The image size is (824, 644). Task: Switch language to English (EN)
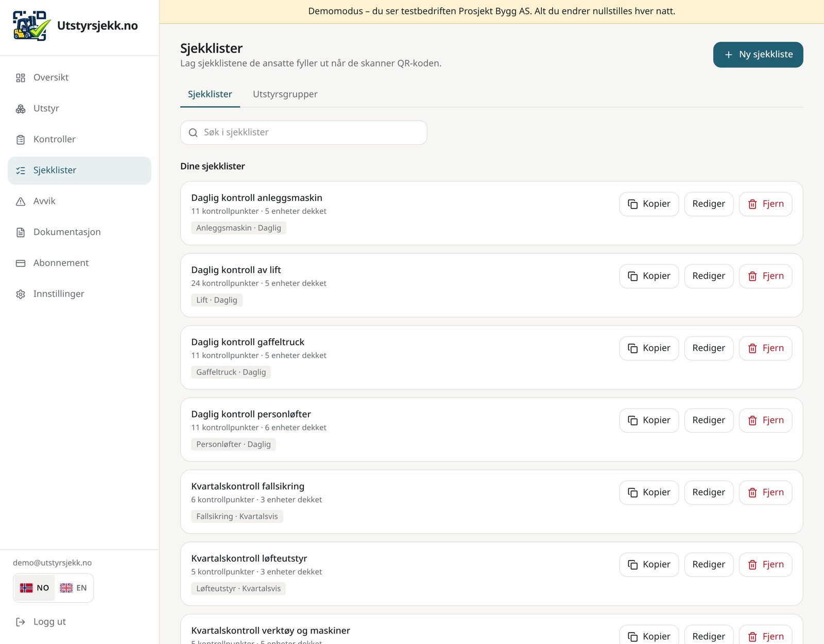pos(74,588)
